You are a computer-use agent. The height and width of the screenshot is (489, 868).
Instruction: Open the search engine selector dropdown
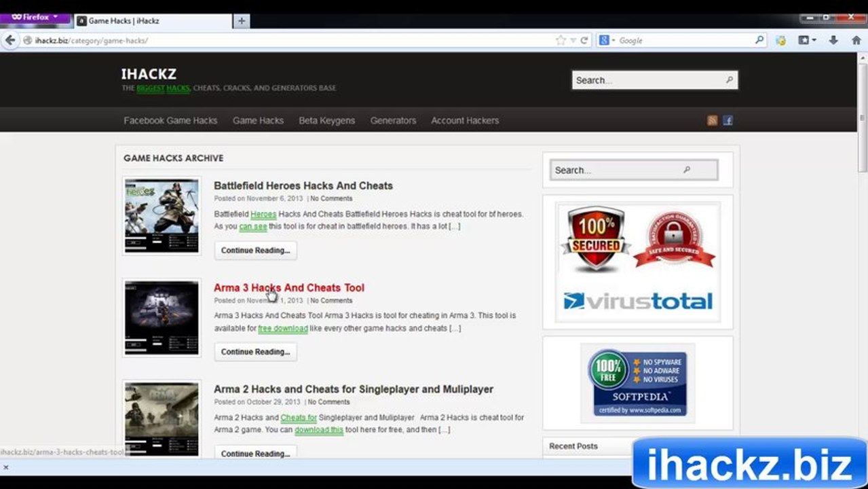pyautogui.click(x=607, y=40)
